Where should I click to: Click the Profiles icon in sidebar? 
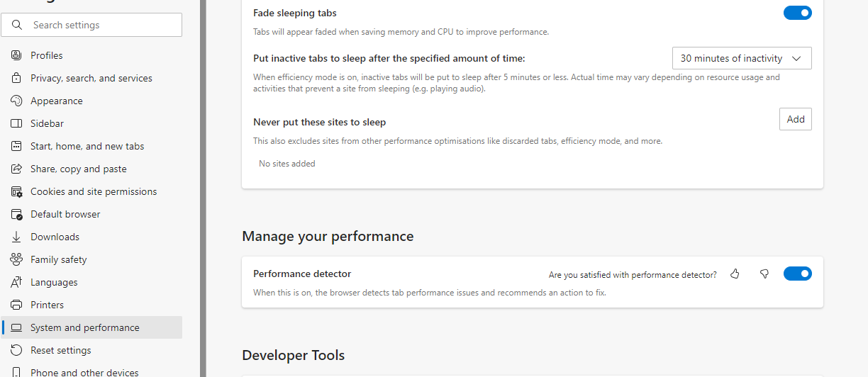tap(16, 55)
